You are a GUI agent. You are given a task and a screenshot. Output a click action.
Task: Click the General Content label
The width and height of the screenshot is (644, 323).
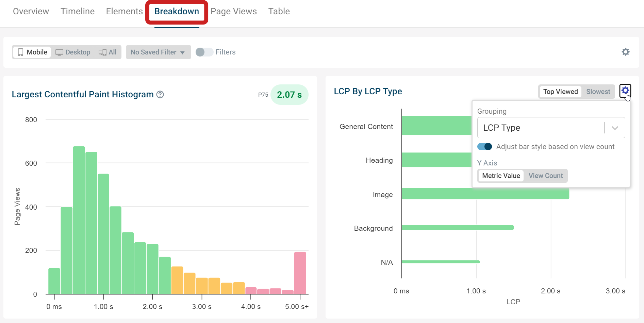(366, 127)
